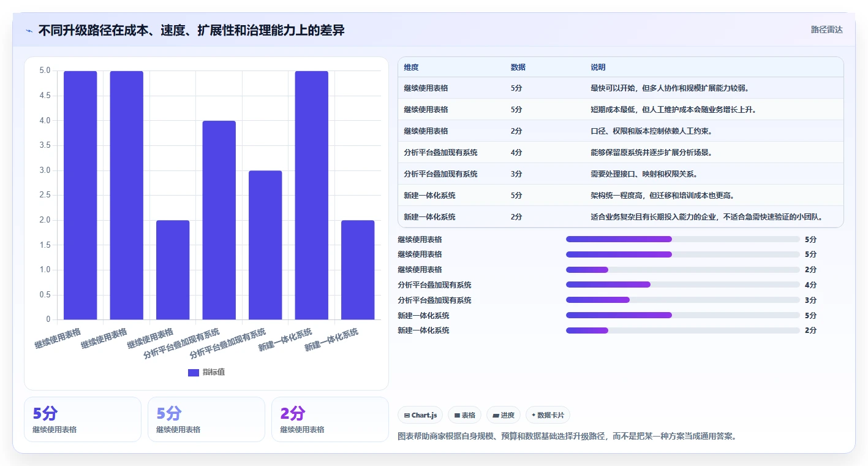Click table cell '需要处理接口、映射和权限关系。'
The height and width of the screenshot is (466, 868).
coord(644,174)
